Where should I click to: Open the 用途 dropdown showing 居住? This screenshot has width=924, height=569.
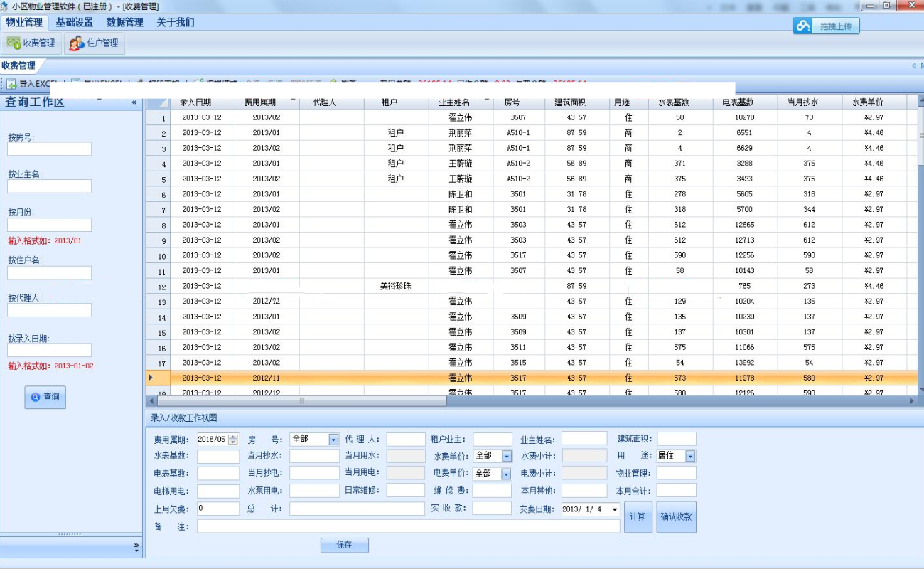[x=690, y=456]
